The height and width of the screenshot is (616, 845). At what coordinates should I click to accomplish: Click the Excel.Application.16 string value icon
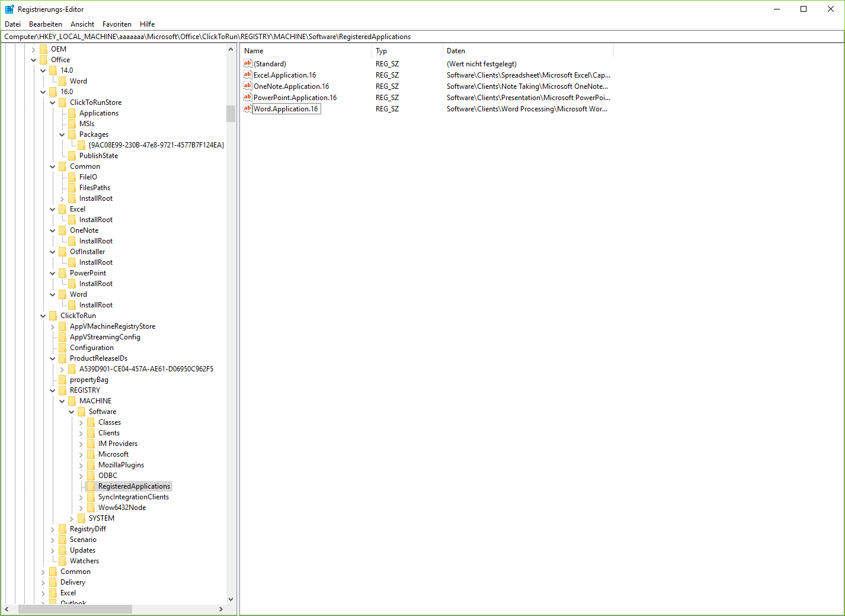248,75
